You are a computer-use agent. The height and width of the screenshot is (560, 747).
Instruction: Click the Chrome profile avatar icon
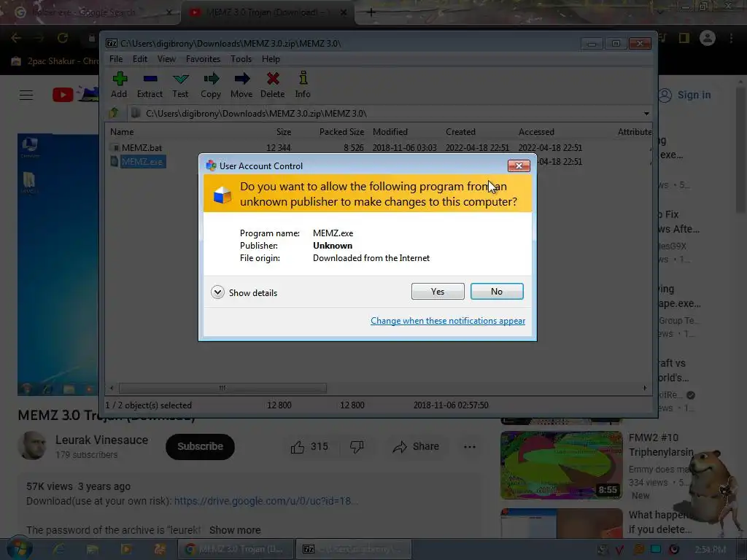click(x=708, y=38)
